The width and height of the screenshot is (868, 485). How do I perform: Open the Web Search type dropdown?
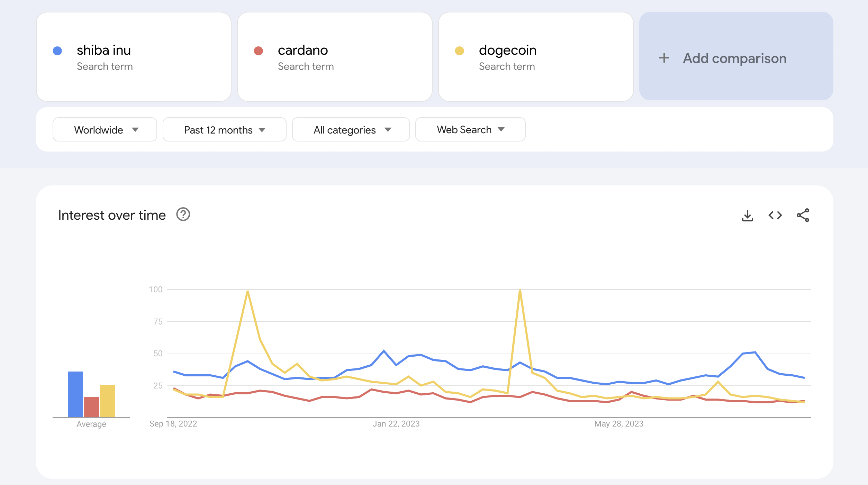[470, 129]
